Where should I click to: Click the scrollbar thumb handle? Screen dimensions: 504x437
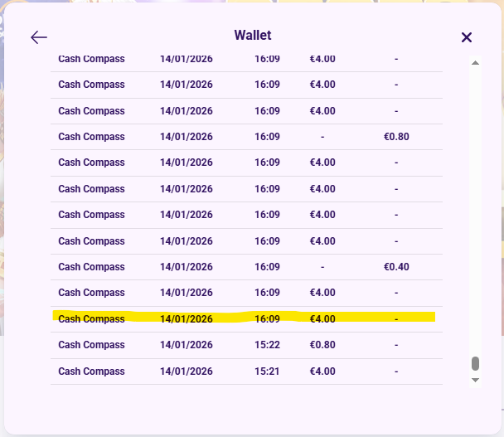[x=475, y=364]
